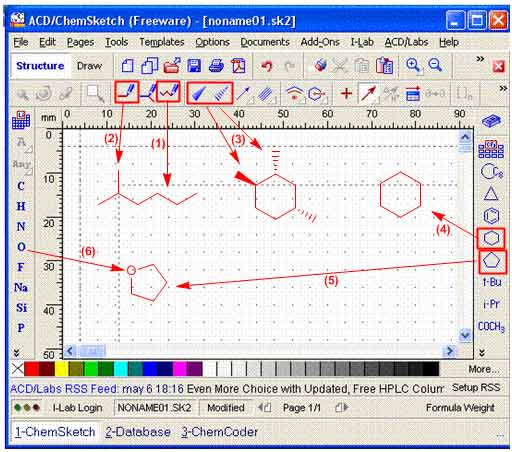Click the Zoom Out magnifier

(435, 65)
